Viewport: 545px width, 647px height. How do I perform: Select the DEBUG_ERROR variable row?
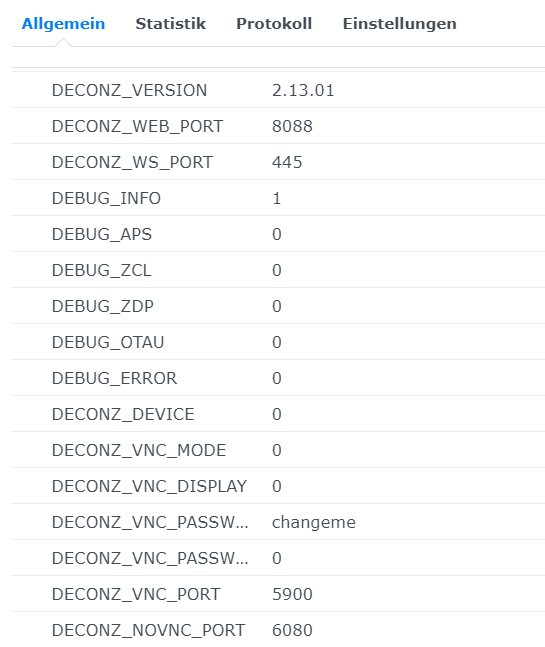pyautogui.click(x=278, y=378)
